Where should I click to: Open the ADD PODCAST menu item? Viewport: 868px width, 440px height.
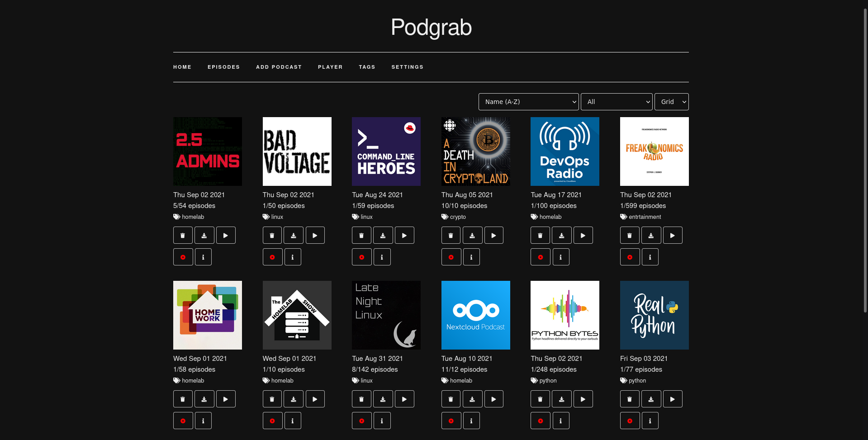279,67
